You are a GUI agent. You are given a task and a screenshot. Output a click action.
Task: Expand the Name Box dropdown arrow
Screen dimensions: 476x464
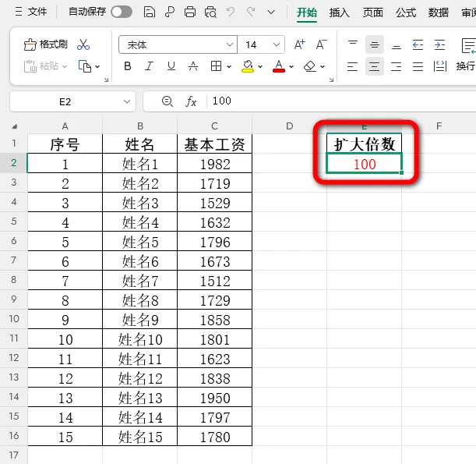click(127, 101)
